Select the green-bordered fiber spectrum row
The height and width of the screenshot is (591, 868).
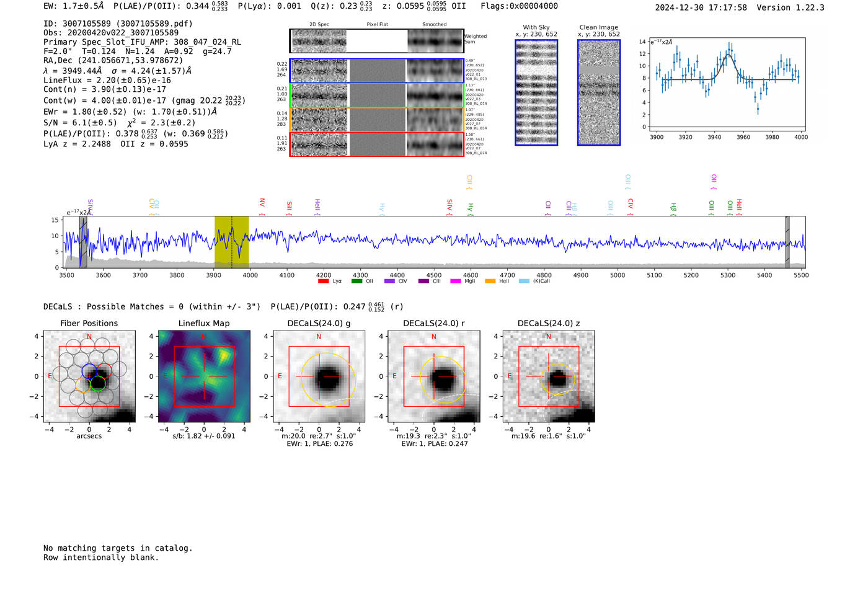tap(376, 96)
